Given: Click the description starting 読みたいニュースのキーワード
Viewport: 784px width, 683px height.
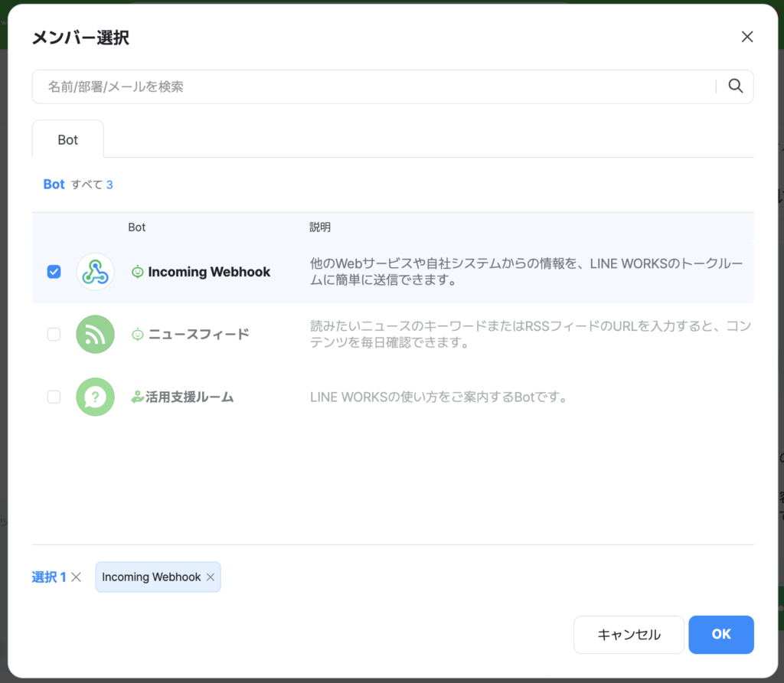Looking at the screenshot, I should (x=531, y=334).
